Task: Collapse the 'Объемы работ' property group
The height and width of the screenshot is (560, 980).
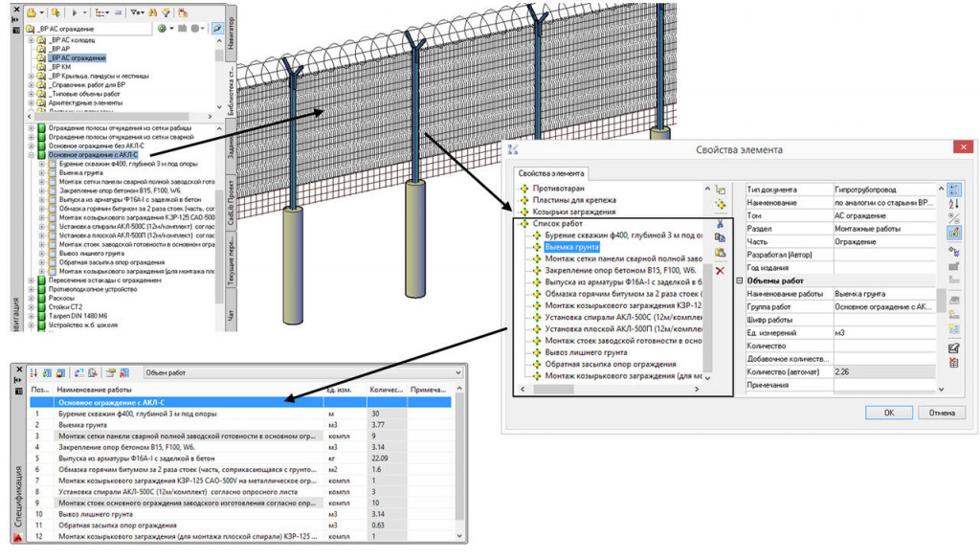Action: click(740, 280)
